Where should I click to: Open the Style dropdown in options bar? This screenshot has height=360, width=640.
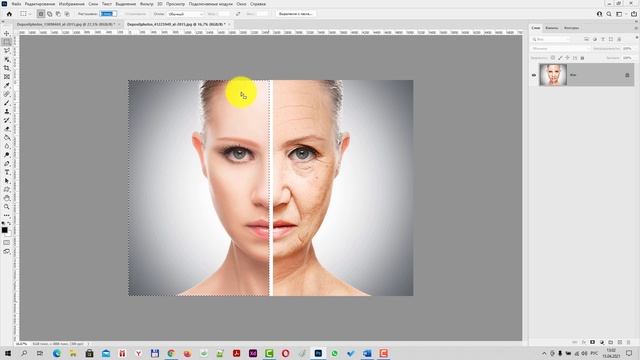[185, 14]
